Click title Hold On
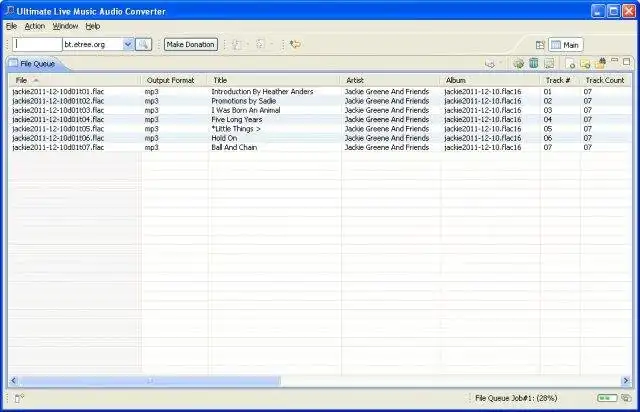The image size is (640, 412). click(x=224, y=138)
